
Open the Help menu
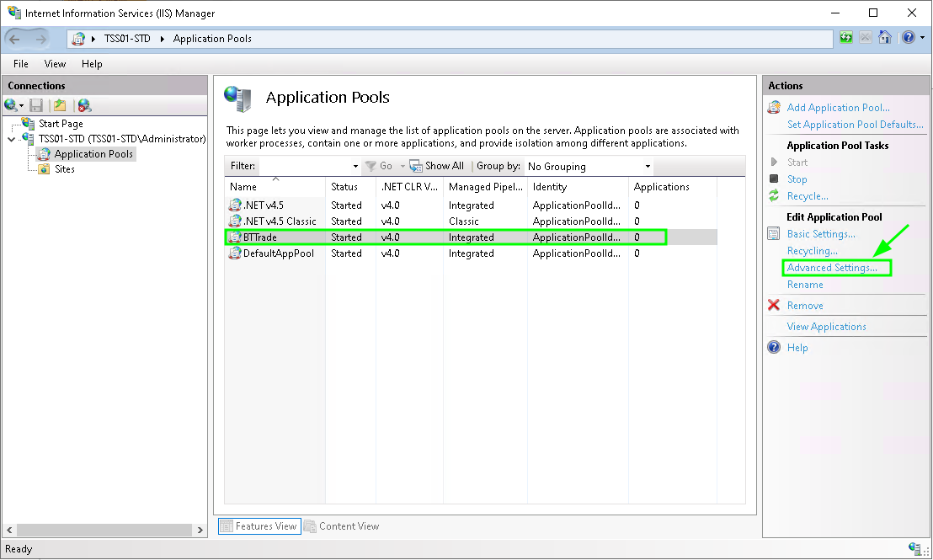pyautogui.click(x=92, y=64)
